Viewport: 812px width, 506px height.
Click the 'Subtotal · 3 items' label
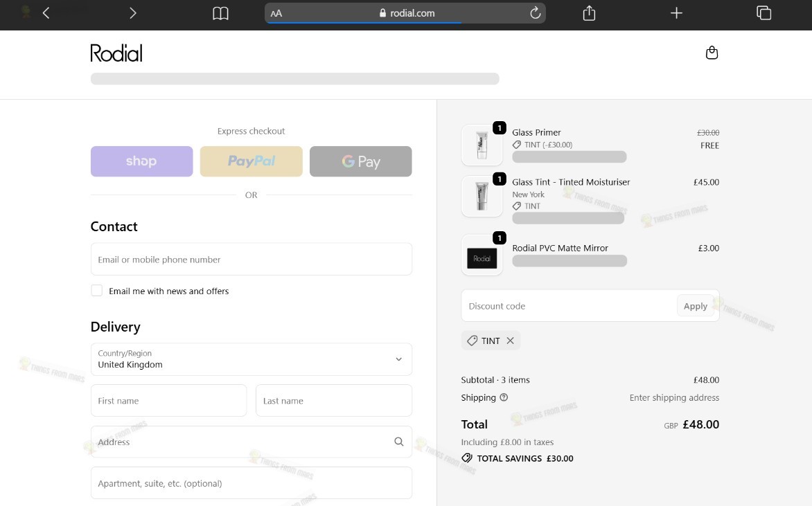coord(495,380)
